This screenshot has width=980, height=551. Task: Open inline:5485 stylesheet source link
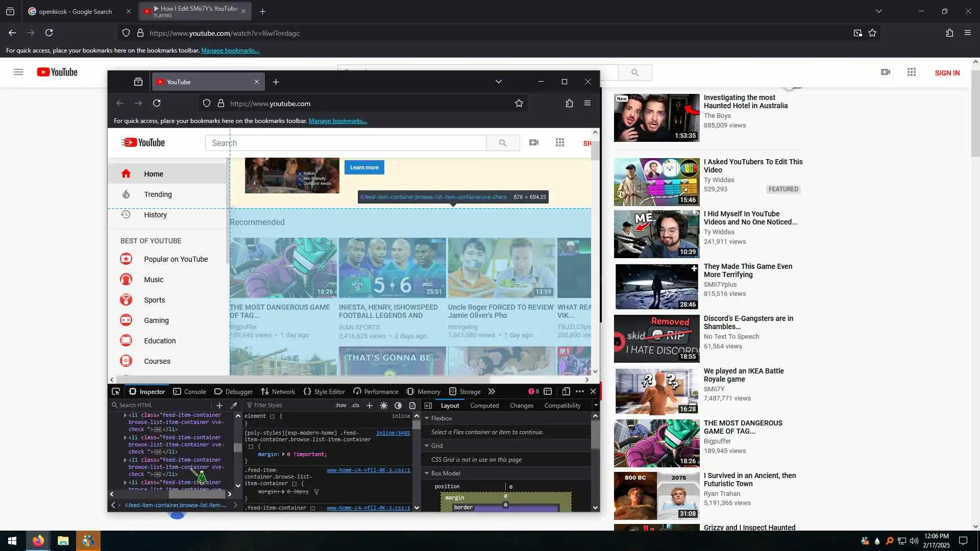[x=393, y=433]
